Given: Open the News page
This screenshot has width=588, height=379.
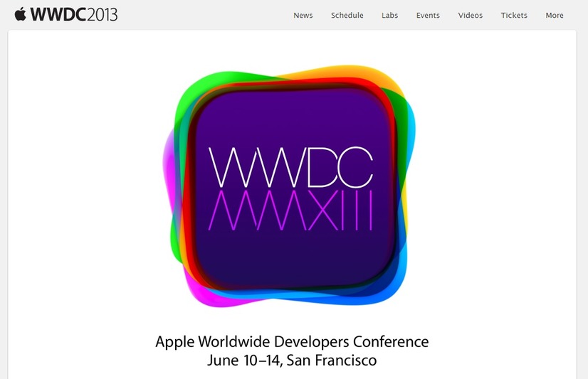Looking at the screenshot, I should 303,16.
